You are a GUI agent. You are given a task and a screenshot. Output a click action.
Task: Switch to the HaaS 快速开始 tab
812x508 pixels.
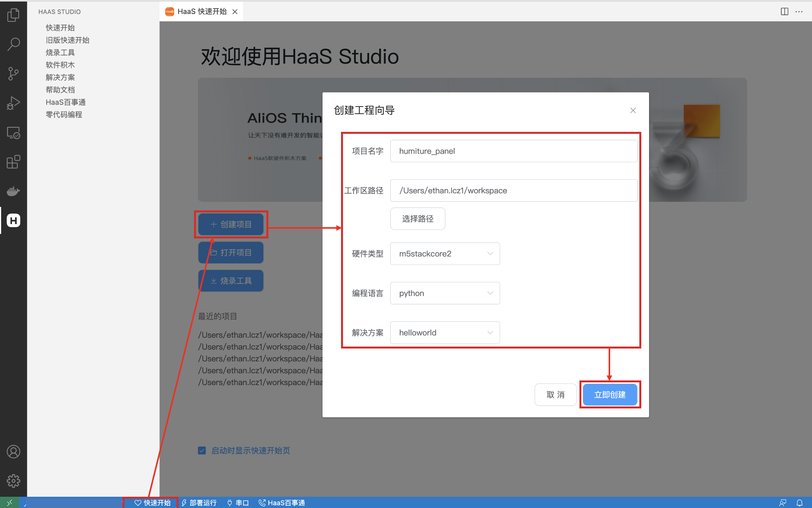click(x=201, y=12)
